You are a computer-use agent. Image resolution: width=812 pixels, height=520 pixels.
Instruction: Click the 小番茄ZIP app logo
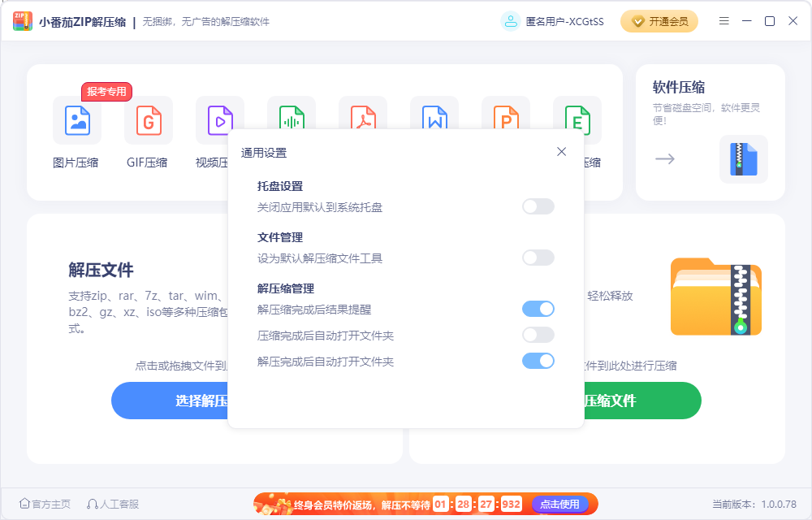[x=22, y=21]
